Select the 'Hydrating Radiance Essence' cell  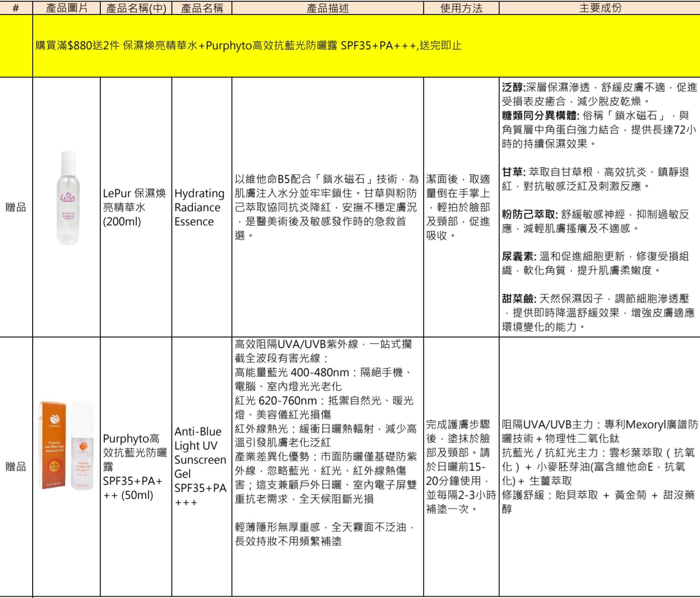click(202, 207)
